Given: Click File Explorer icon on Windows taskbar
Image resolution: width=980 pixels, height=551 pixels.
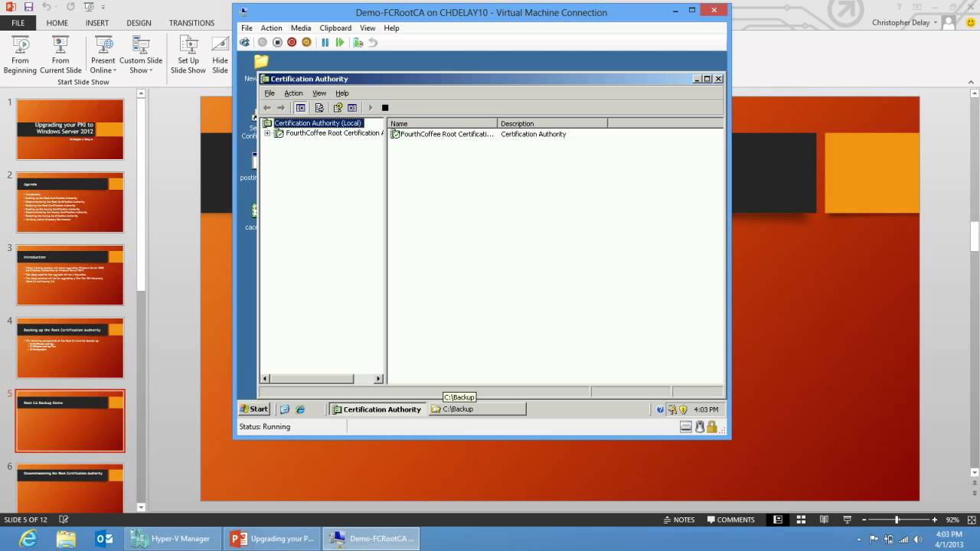Looking at the screenshot, I should [x=66, y=539].
